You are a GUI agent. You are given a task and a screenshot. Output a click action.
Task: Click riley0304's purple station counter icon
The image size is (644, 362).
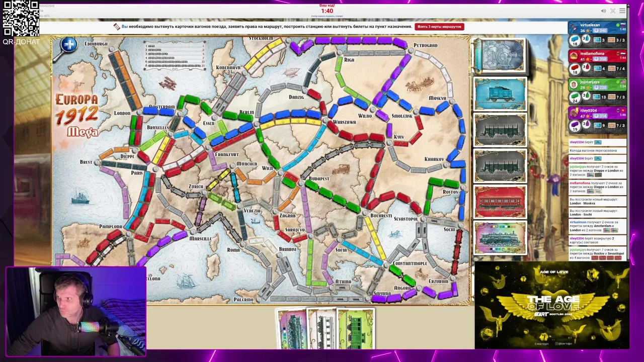[x=587, y=123]
